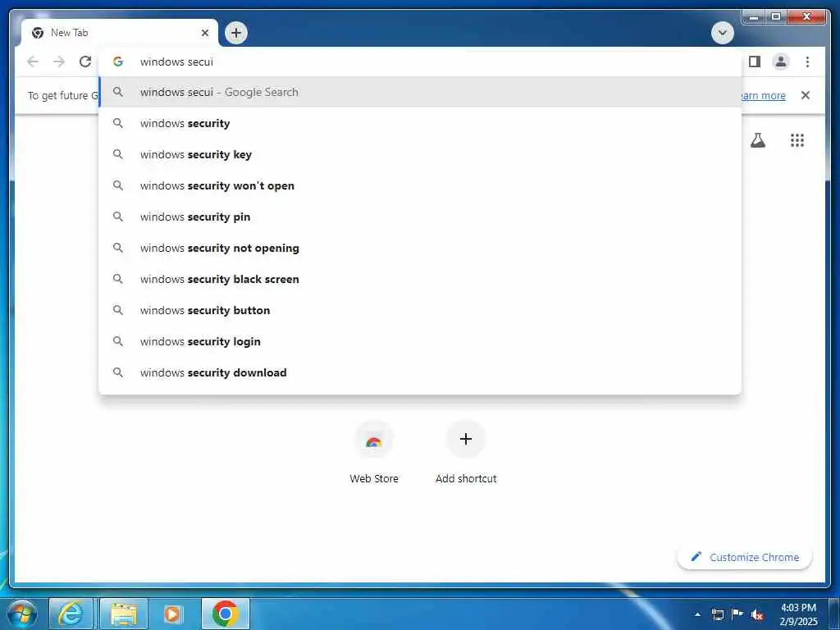Open a new tab with the plus button
The height and width of the screenshot is (630, 840).
pos(235,33)
